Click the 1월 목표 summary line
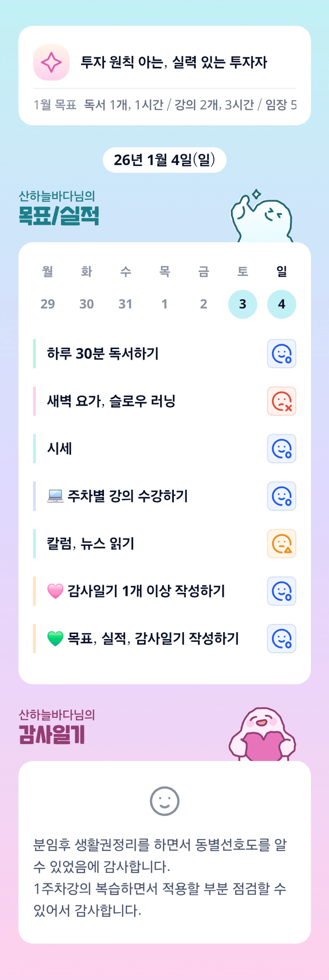Screen dimensions: 329x980 (x=164, y=105)
